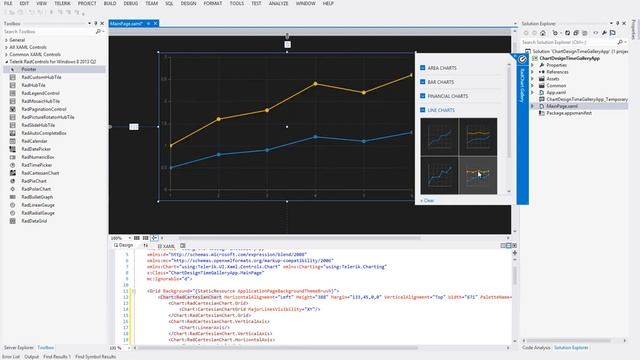The height and width of the screenshot is (360, 640).
Task: Pin the Toolbox panel
Action: pyautogui.click(x=96, y=23)
